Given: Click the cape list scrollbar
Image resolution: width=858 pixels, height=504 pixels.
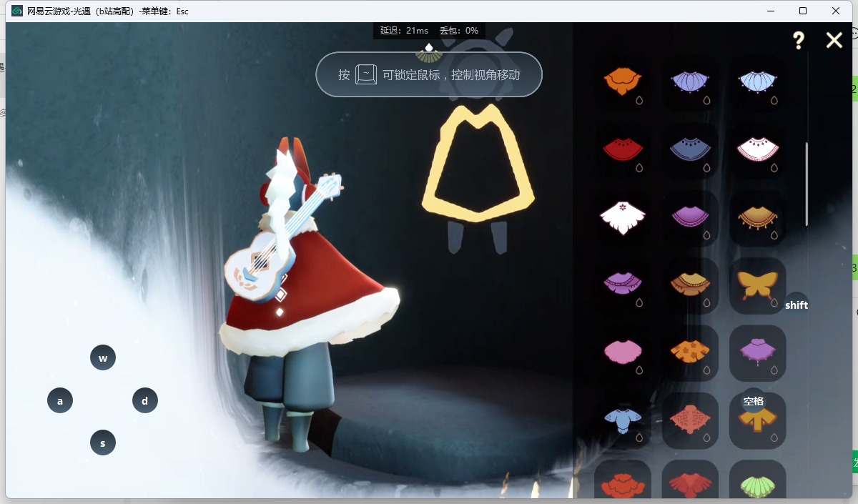Looking at the screenshot, I should (807, 184).
